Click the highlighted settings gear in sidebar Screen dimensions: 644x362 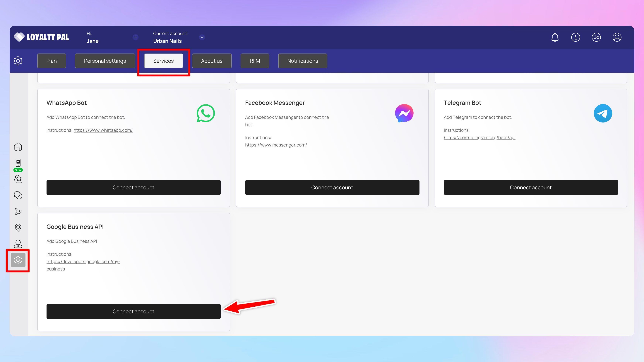tap(18, 260)
